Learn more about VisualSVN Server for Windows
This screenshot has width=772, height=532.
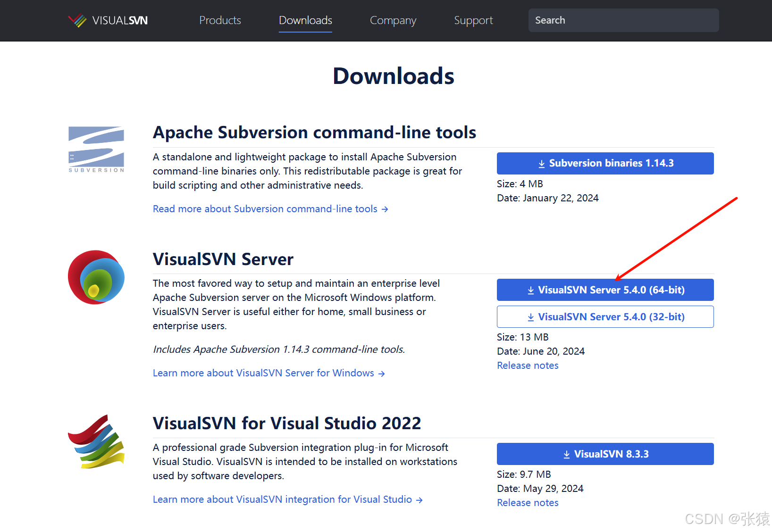pos(269,373)
